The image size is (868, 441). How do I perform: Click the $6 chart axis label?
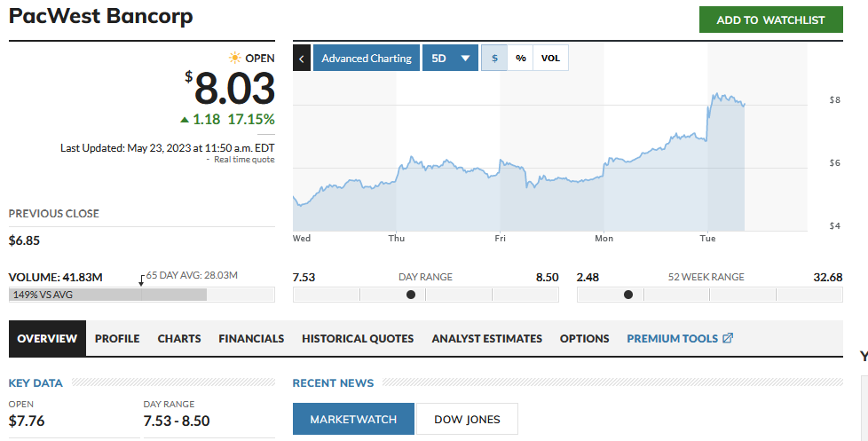pos(835,163)
